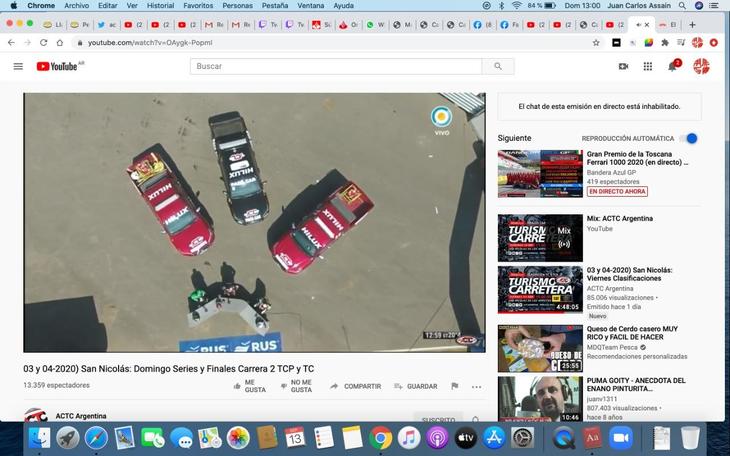Click the COMPARTIR share button

point(356,386)
